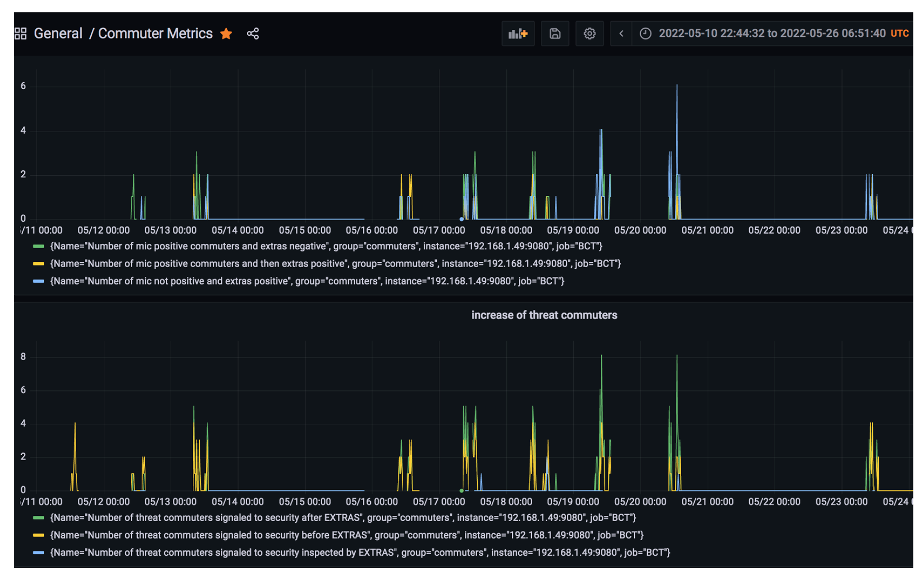The height and width of the screenshot is (581, 924).
Task: Shift time range back with left chevron
Action: coord(621,34)
